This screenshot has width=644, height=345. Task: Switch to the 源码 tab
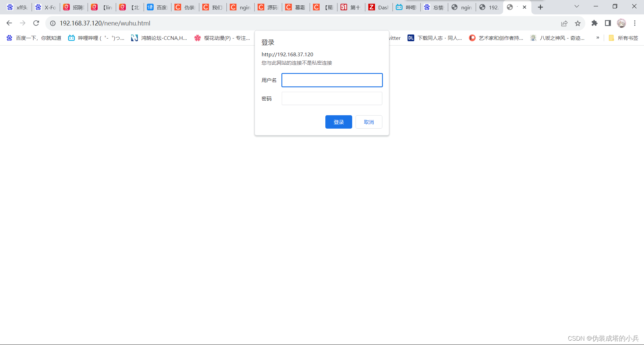coord(268,7)
